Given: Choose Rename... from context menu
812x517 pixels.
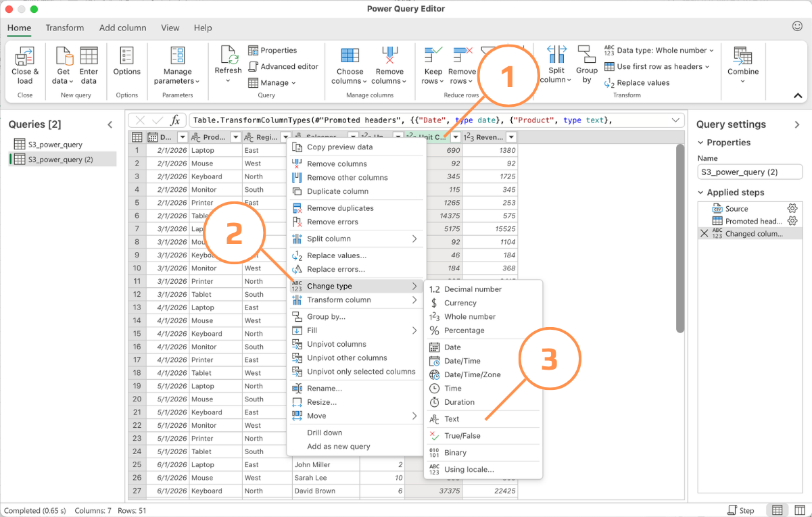Looking at the screenshot, I should (356, 389).
